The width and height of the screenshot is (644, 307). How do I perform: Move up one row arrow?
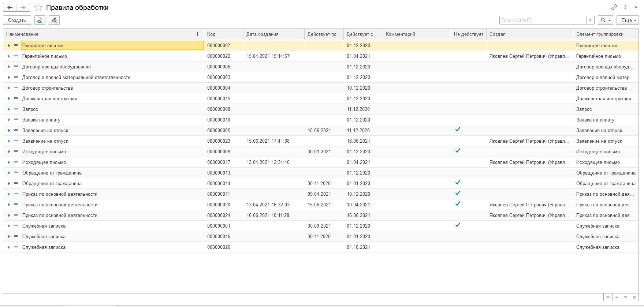pyautogui.click(x=617, y=297)
